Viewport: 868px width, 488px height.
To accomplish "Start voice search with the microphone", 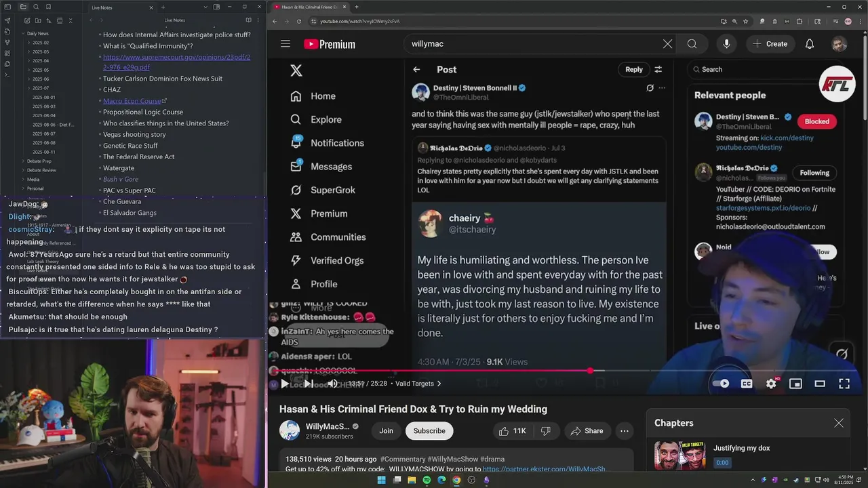I will coord(726,44).
